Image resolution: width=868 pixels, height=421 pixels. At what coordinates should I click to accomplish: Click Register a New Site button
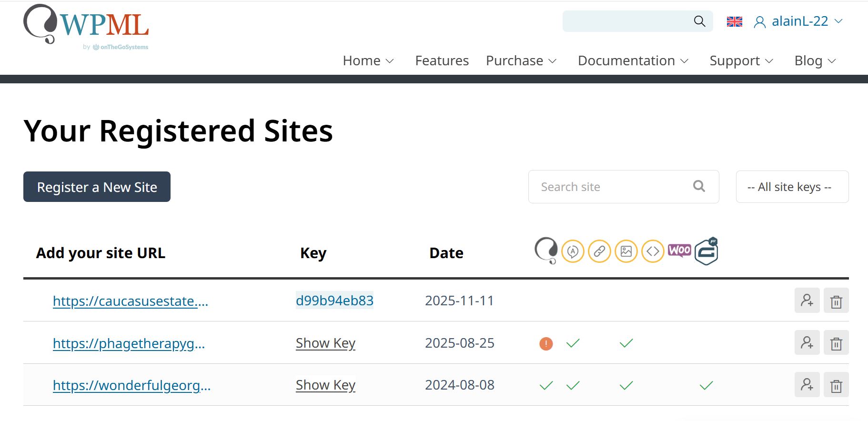(x=97, y=187)
